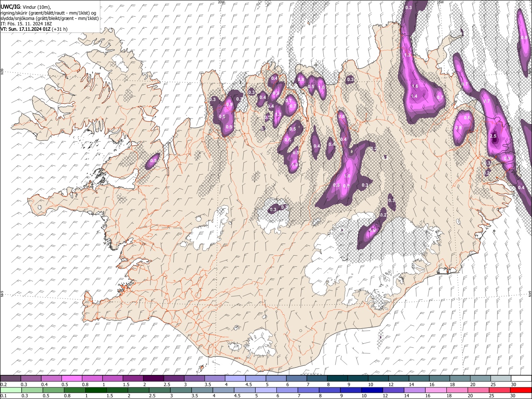532x399 pixels.
Task: Click the 'VT: Sun. 17.11.2024 01Z' text
Action: click(x=25, y=29)
